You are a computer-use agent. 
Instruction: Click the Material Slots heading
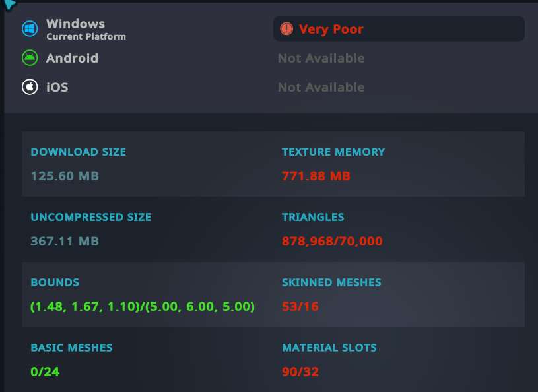tap(329, 347)
